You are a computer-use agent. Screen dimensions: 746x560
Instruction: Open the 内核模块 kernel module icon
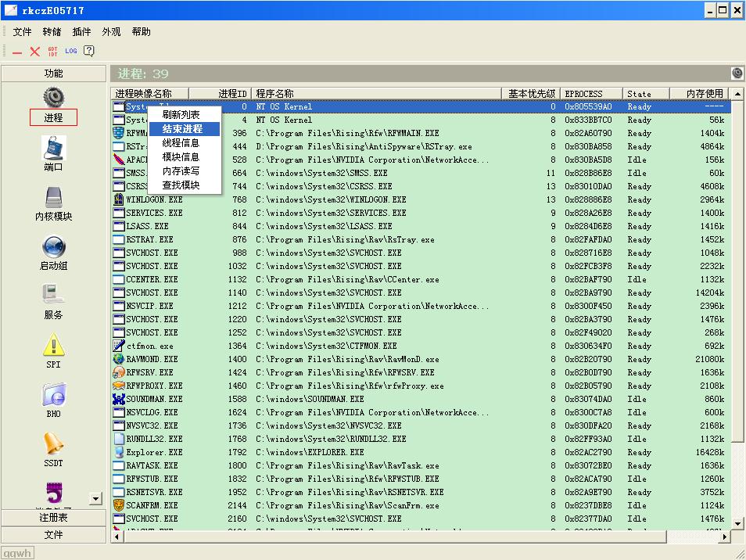coord(53,197)
